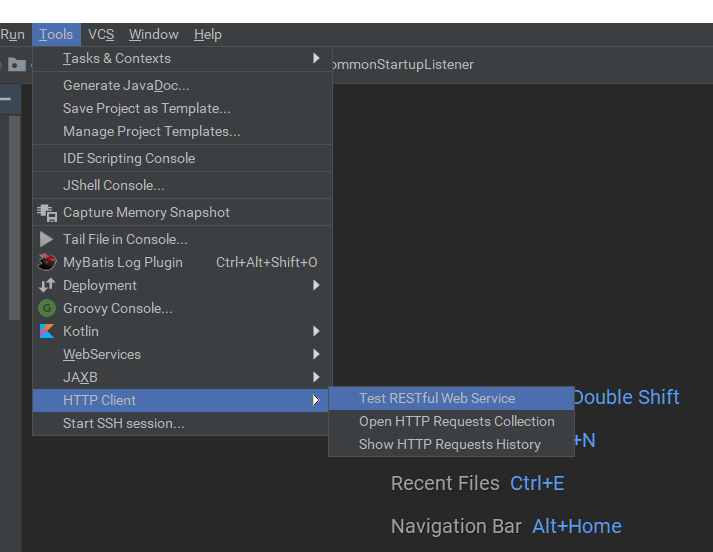
Task: Open the Run menu
Action: tap(12, 35)
